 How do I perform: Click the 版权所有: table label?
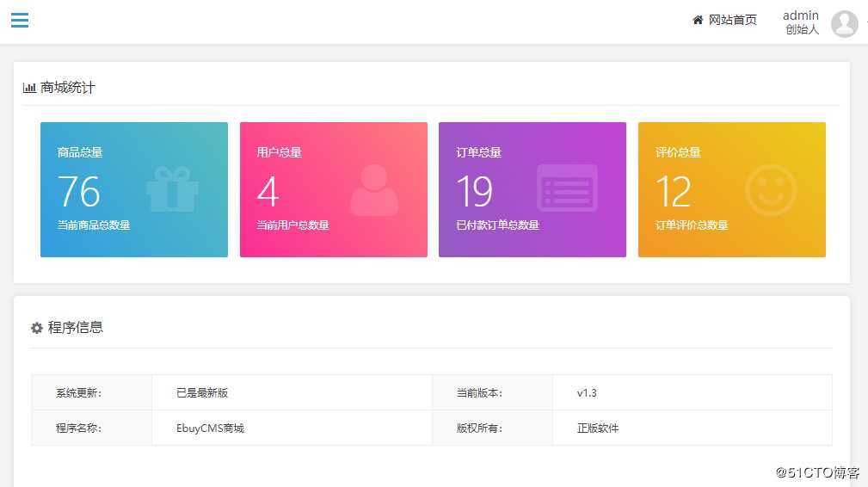(479, 428)
